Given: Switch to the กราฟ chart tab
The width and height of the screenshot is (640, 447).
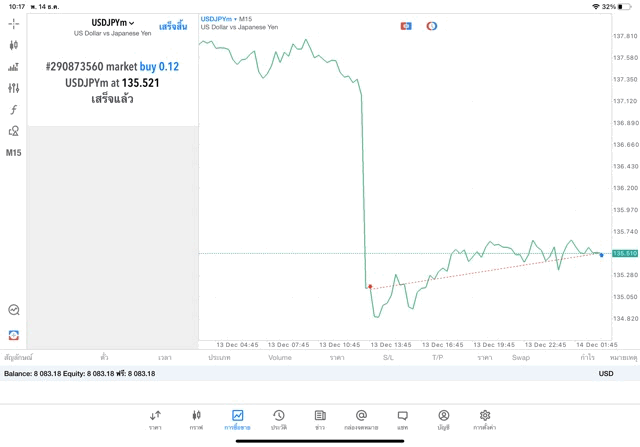Looking at the screenshot, I should click(x=196, y=420).
